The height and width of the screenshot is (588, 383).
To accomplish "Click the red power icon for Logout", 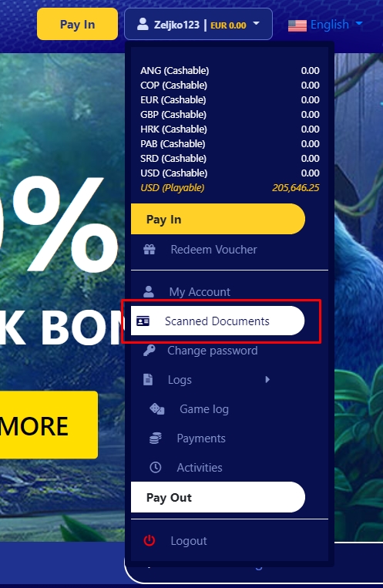I will click(150, 541).
